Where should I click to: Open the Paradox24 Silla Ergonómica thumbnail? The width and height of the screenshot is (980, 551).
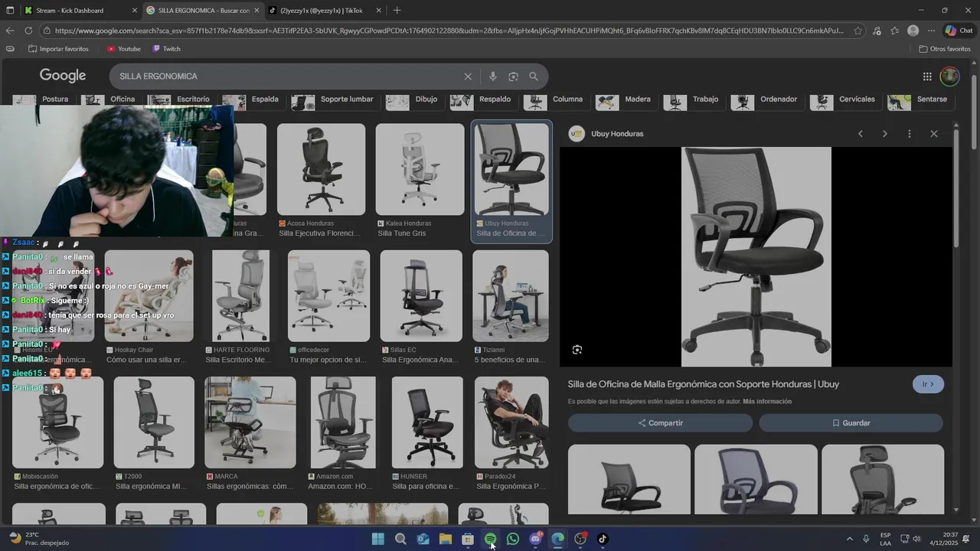click(x=511, y=422)
